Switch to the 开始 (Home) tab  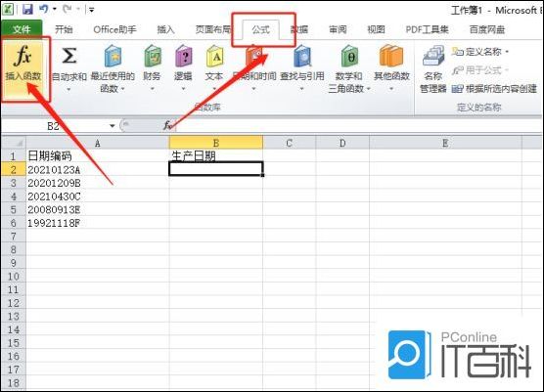(64, 29)
